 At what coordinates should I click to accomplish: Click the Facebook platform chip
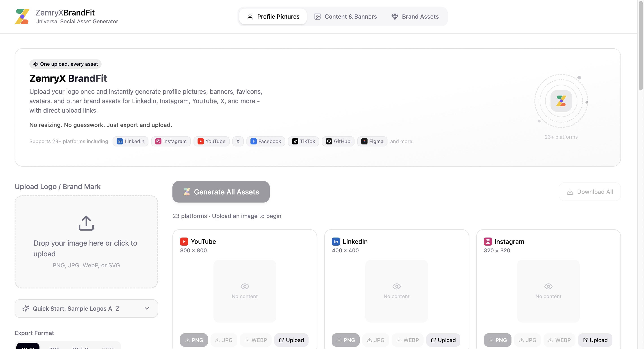(266, 141)
